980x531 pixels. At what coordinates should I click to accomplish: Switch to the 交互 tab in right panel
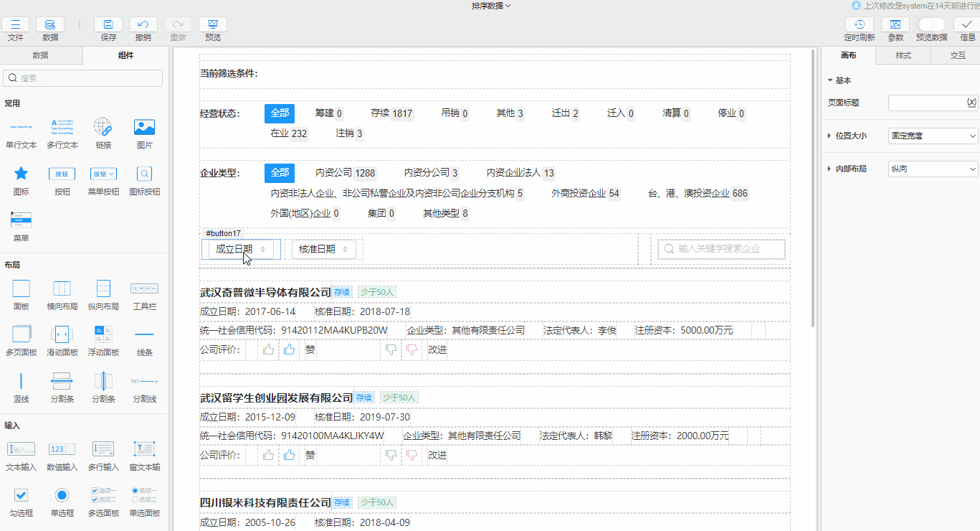tap(958, 56)
